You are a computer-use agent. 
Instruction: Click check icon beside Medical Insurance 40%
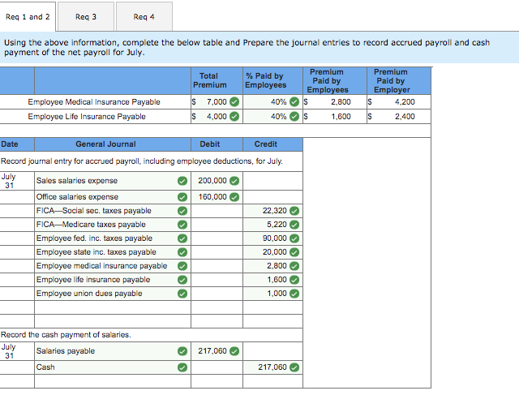(x=294, y=102)
